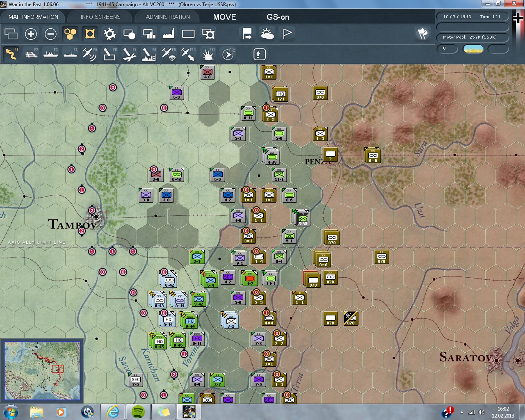
Task: Click the rectangle-with-unit-frame toolbar icon
Action: pos(208,34)
